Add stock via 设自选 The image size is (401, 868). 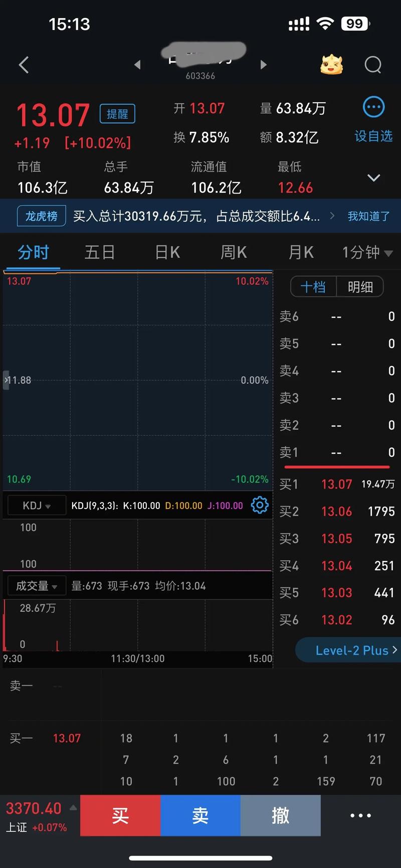click(x=373, y=136)
